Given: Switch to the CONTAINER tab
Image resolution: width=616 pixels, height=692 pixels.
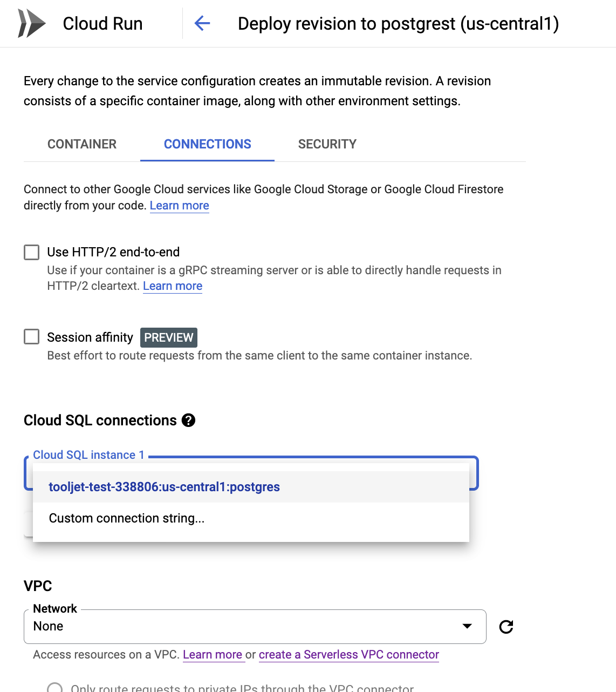Looking at the screenshot, I should 82,144.
